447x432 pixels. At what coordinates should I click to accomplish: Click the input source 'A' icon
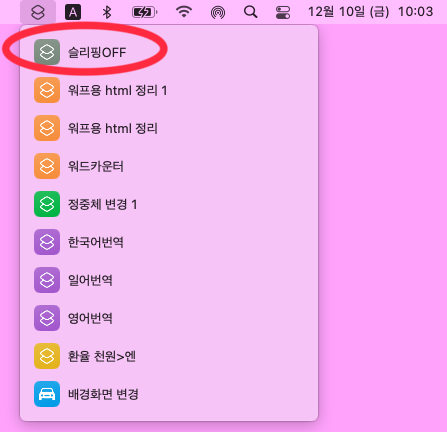(x=73, y=13)
